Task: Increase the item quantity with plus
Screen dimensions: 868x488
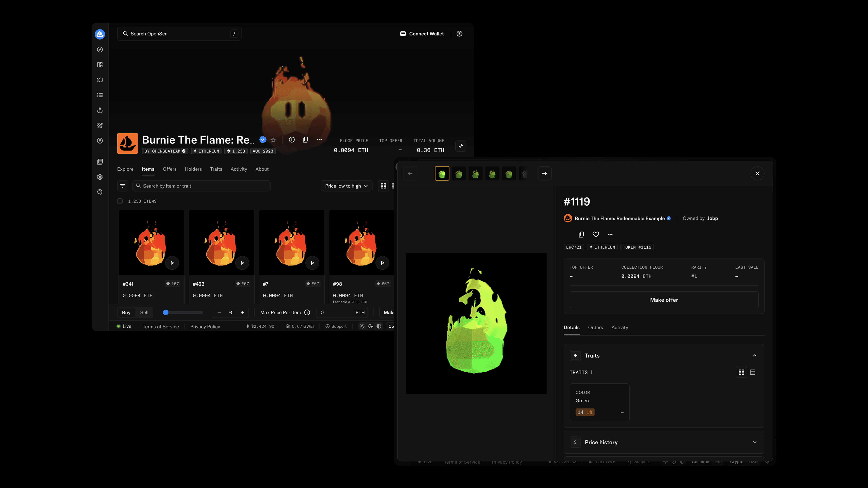Action: click(242, 312)
